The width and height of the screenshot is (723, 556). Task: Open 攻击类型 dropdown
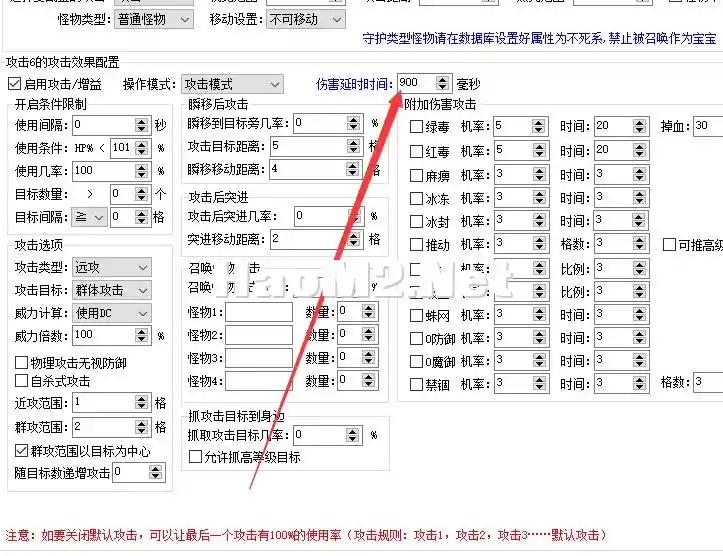[112, 267]
